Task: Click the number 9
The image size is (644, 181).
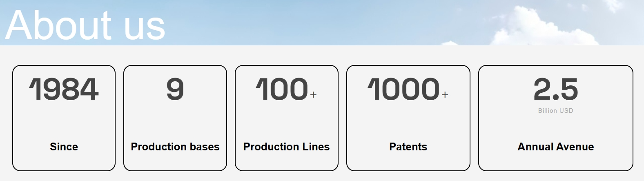Action: [175, 89]
